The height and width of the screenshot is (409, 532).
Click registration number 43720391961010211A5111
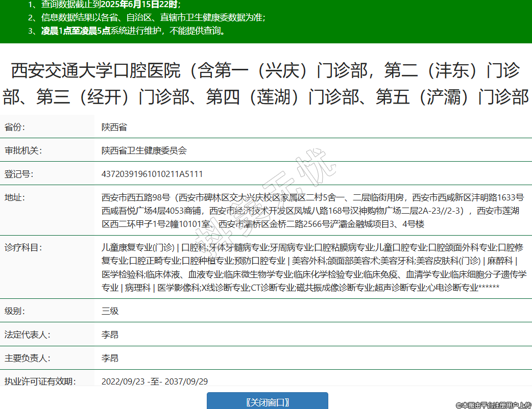coord(152,174)
